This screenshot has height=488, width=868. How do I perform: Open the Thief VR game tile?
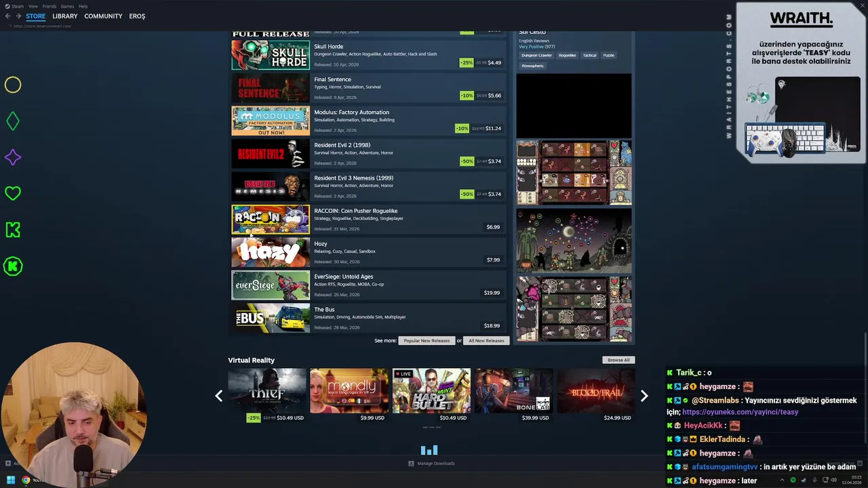pos(267,390)
